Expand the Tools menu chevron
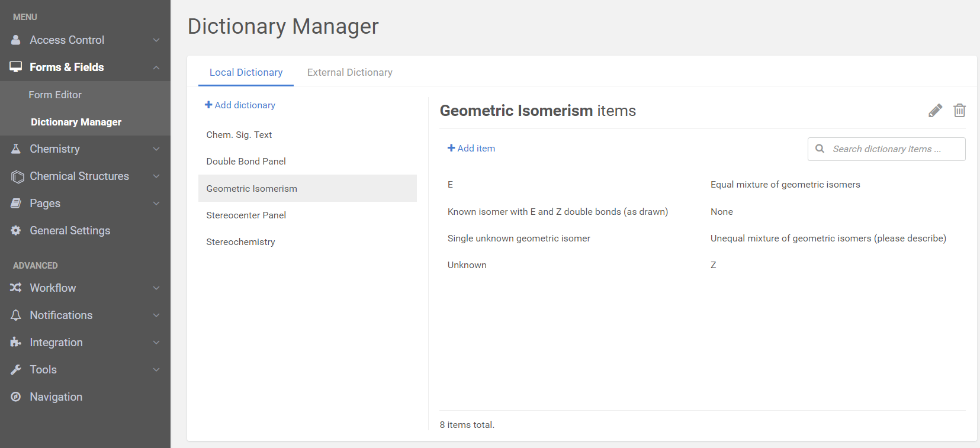This screenshot has width=980, height=448. click(x=156, y=370)
